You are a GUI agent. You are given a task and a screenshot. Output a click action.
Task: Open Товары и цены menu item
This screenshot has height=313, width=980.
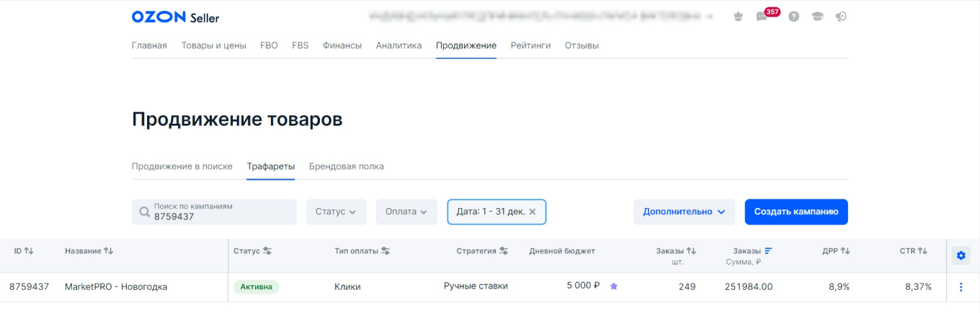[x=213, y=45]
